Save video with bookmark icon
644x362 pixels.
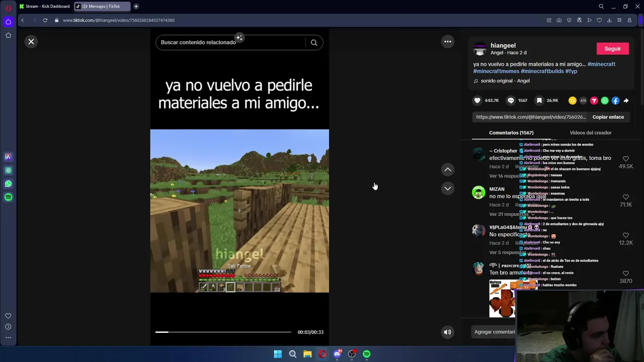click(539, 101)
